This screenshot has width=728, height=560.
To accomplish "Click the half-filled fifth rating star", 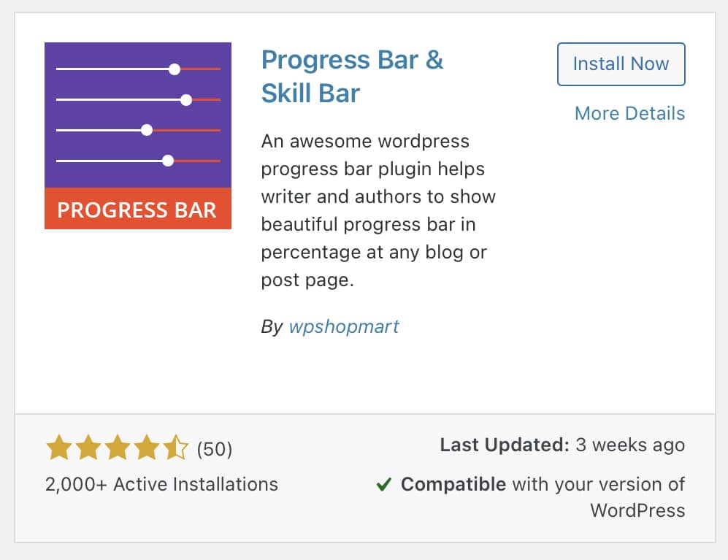I will (175, 448).
